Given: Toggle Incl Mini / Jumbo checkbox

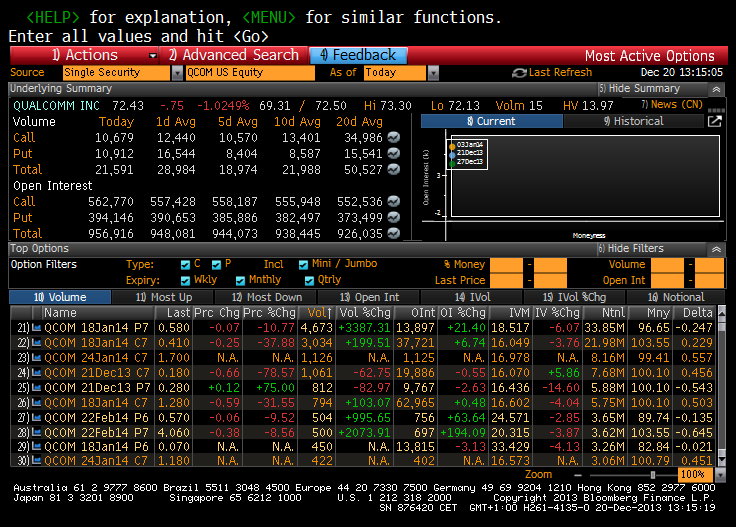Looking at the screenshot, I should [303, 265].
